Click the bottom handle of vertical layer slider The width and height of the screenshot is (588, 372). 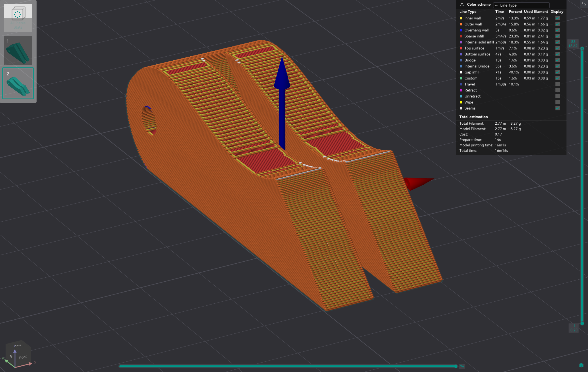(582, 323)
